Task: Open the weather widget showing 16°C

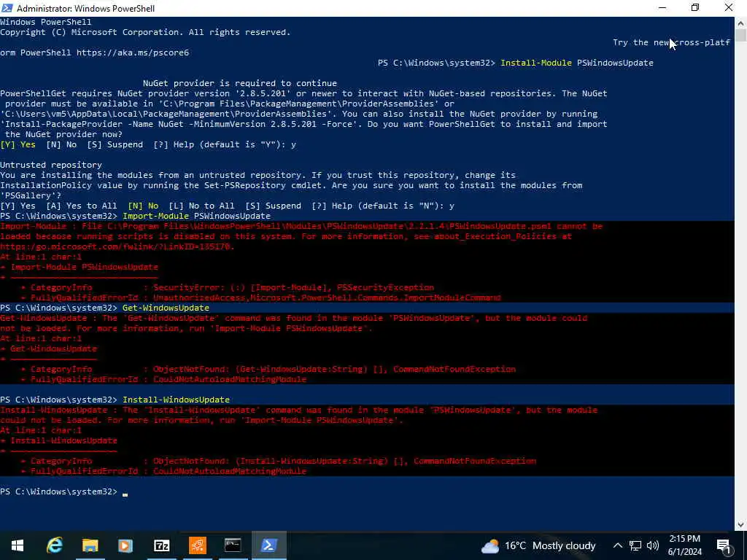Action: click(538, 545)
